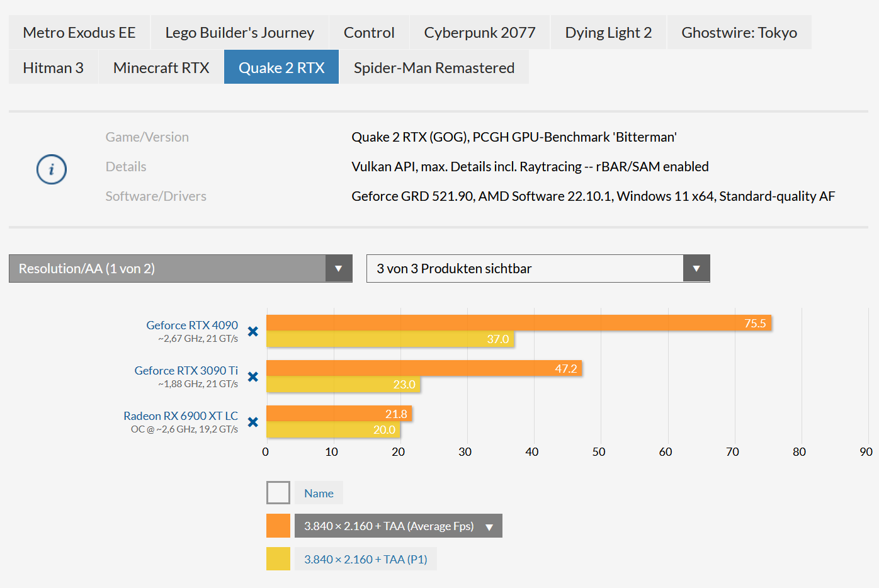Select the active Quake 2 RTX tab
Viewport: 879px width, 588px height.
click(281, 67)
